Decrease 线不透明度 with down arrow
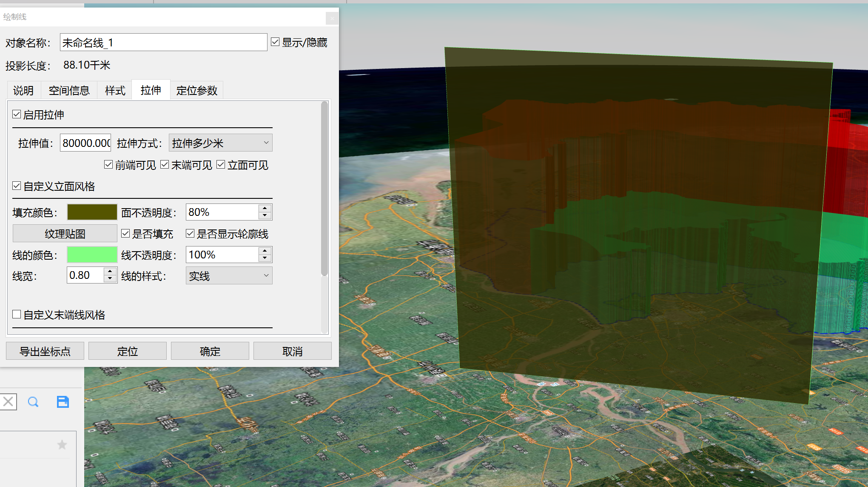This screenshot has height=487, width=868. point(265,258)
